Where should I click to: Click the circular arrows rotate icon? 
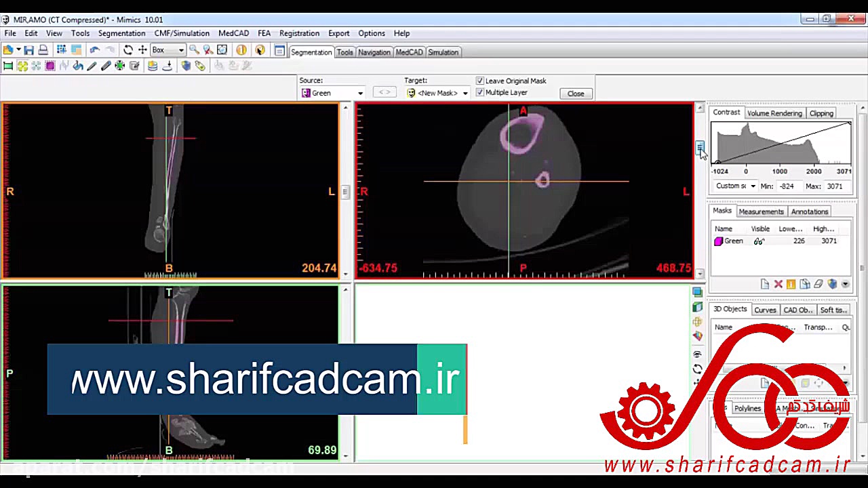tap(128, 50)
